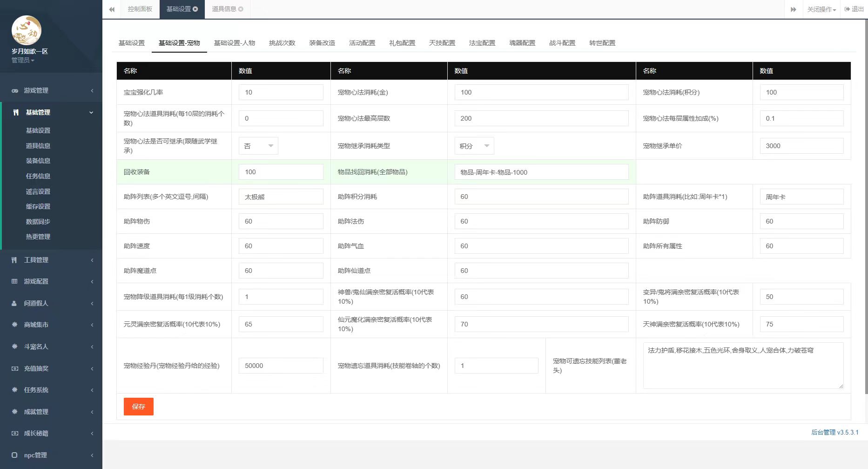Image resolution: width=868 pixels, height=469 pixels.
Task: Open 谣言设置 in the sidebar
Action: 38,191
